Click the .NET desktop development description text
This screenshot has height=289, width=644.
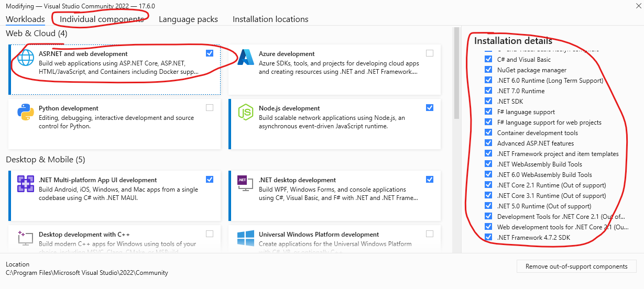(x=338, y=194)
